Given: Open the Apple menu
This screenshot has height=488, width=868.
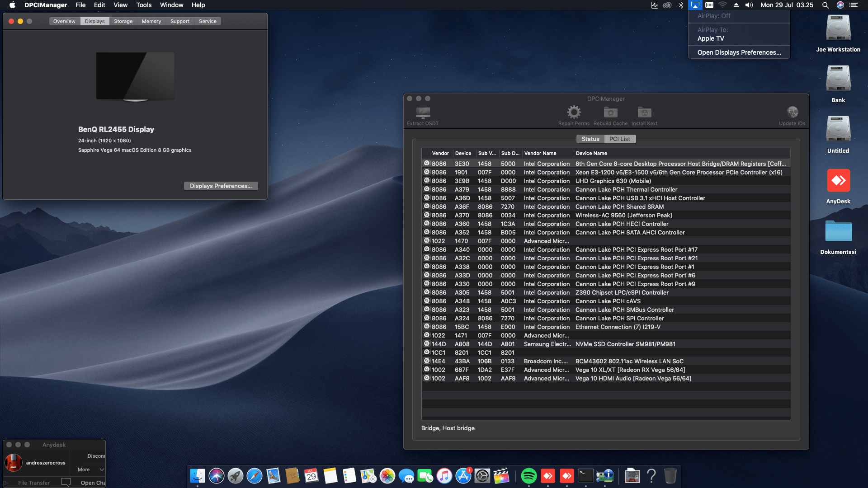Looking at the screenshot, I should coord(12,5).
